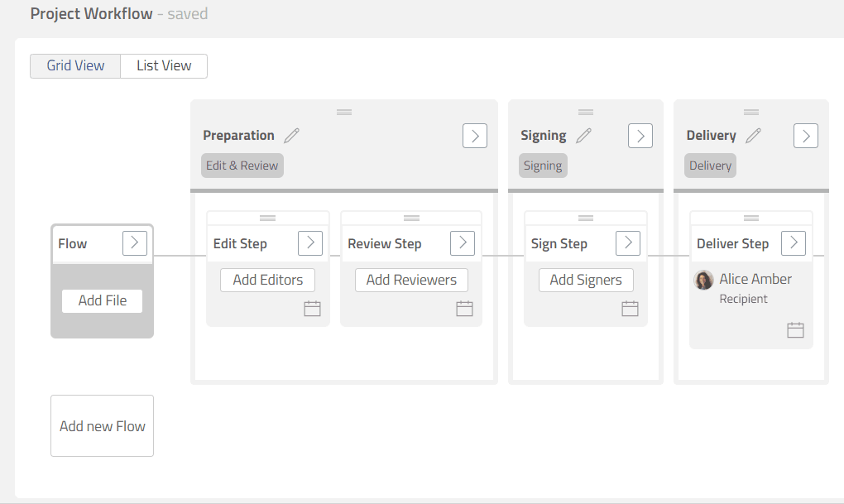The image size is (844, 504).
Task: Click the pencil icon next to Delivery
Action: tap(753, 136)
